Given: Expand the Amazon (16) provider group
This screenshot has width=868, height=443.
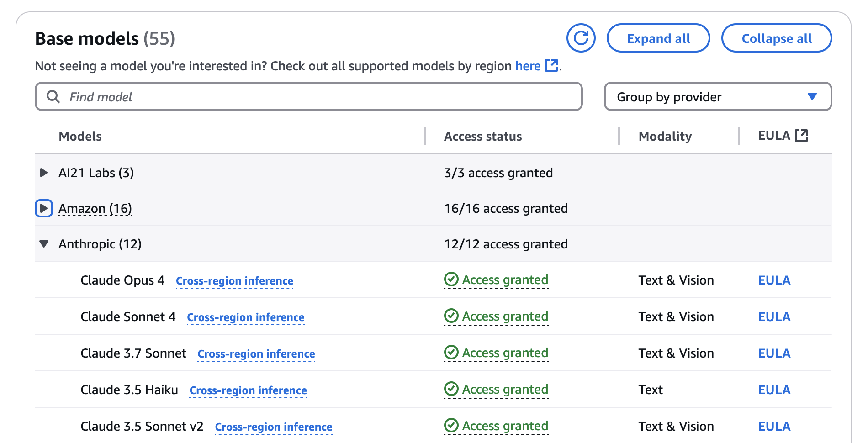Looking at the screenshot, I should 44,208.
